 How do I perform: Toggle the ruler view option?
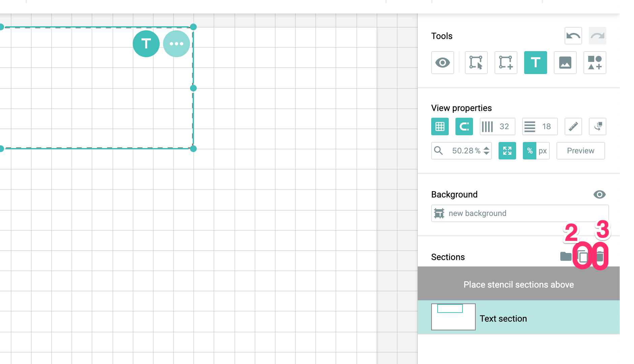[573, 126]
